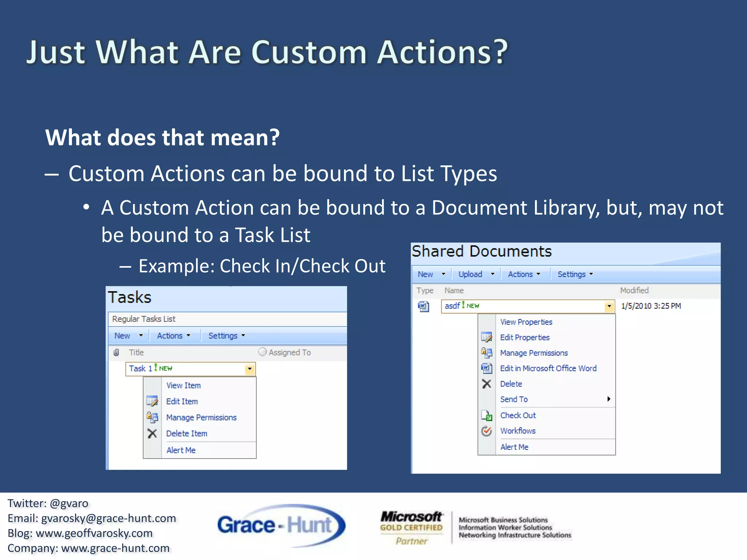The width and height of the screenshot is (747, 560).
Task: Click the Edit Item pencil icon in Tasks menu
Action: click(152, 401)
